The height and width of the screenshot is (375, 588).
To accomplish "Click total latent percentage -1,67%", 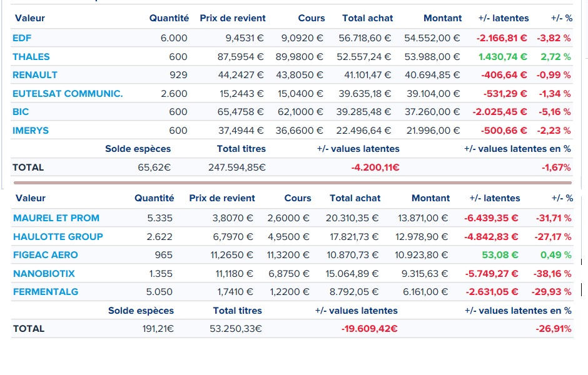I will pyautogui.click(x=556, y=167).
